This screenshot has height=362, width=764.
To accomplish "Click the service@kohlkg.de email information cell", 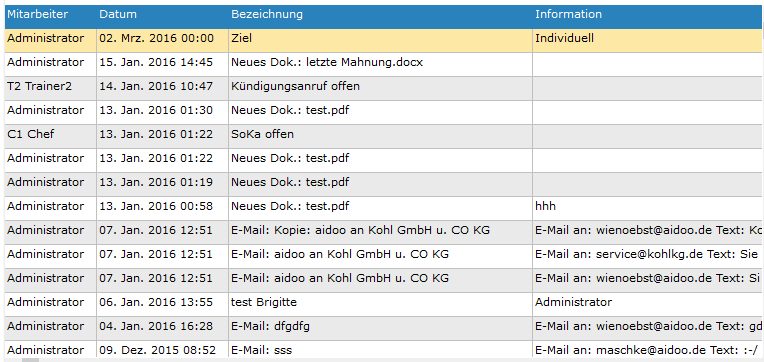I will pyautogui.click(x=648, y=254).
